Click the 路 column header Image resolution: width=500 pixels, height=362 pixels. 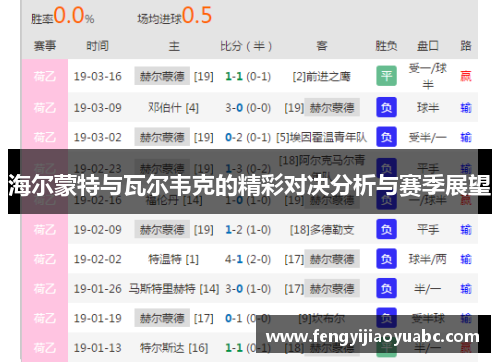point(466,46)
